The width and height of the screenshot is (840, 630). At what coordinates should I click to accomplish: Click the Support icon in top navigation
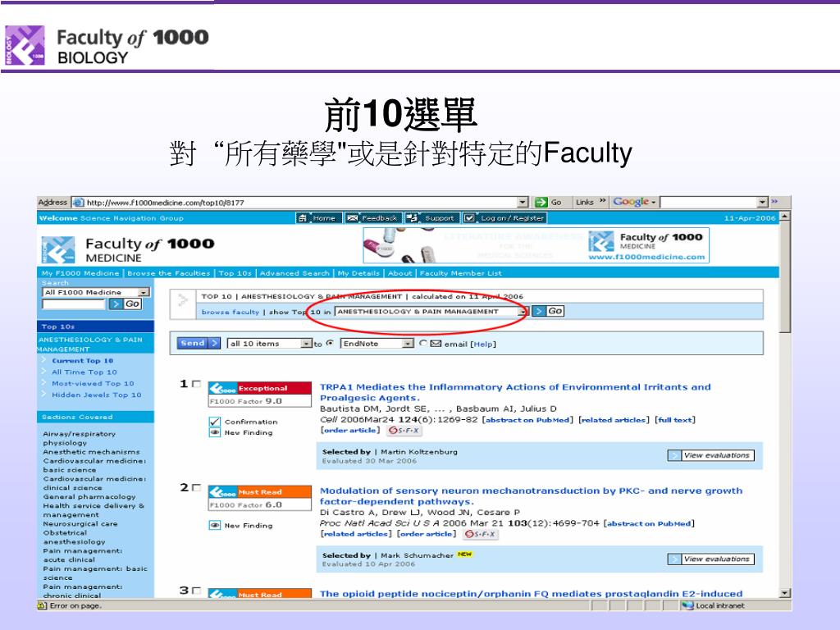(x=412, y=218)
